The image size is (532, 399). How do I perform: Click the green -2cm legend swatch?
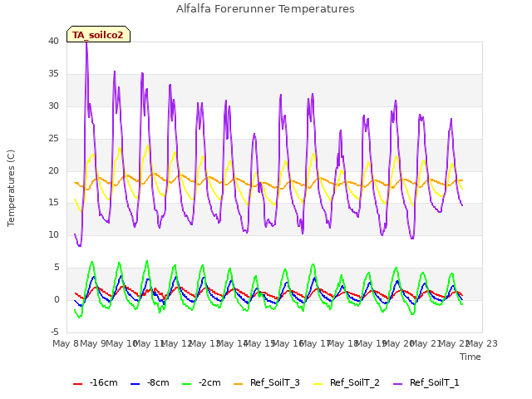coord(186,384)
